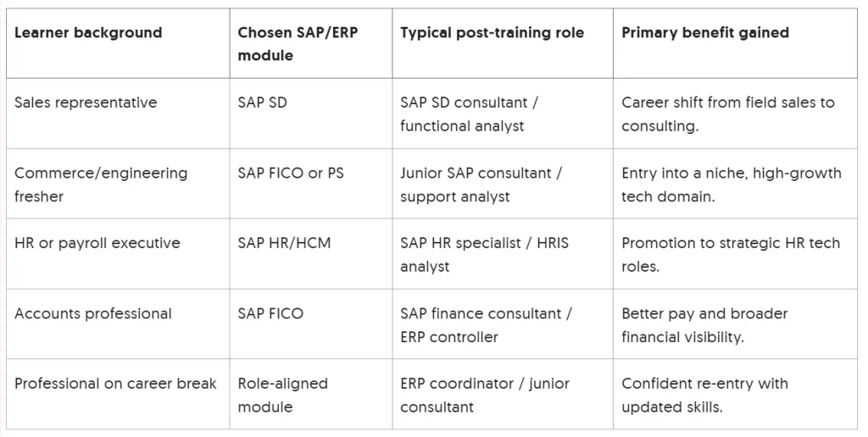The width and height of the screenshot is (868, 437).
Task: Click 'Confident re-entry with updated skills' text
Action: (x=704, y=395)
